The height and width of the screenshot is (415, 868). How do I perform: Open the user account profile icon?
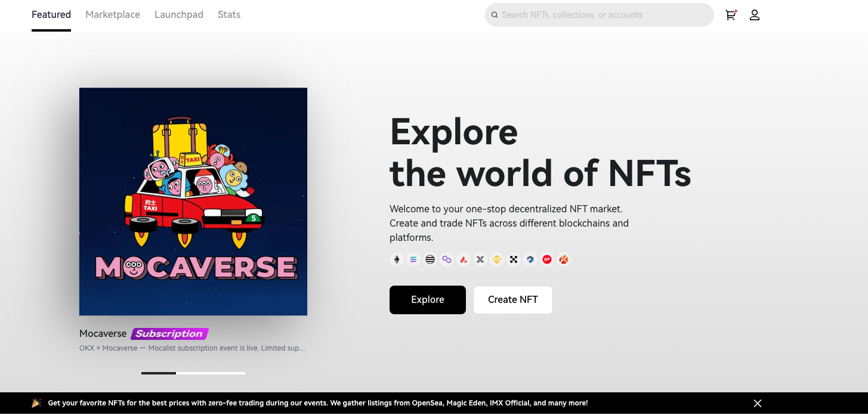click(x=755, y=15)
